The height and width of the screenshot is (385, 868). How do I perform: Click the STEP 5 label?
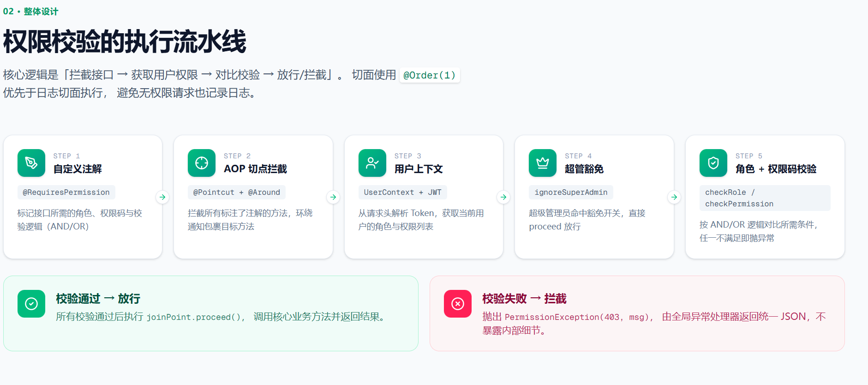pos(749,156)
